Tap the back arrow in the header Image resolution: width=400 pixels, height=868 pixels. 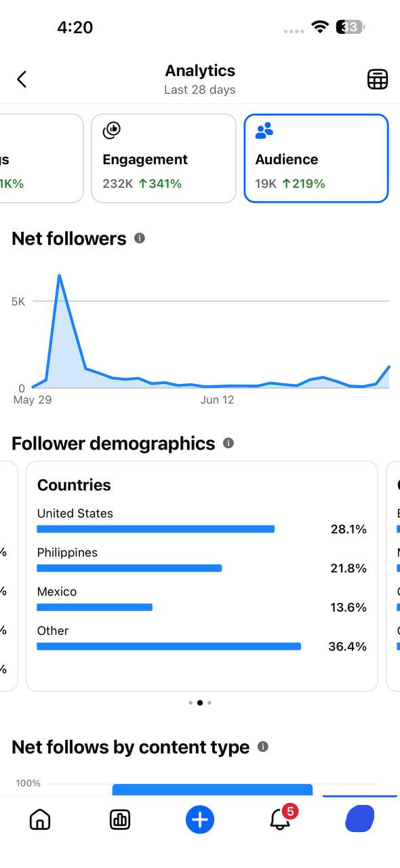[x=22, y=79]
